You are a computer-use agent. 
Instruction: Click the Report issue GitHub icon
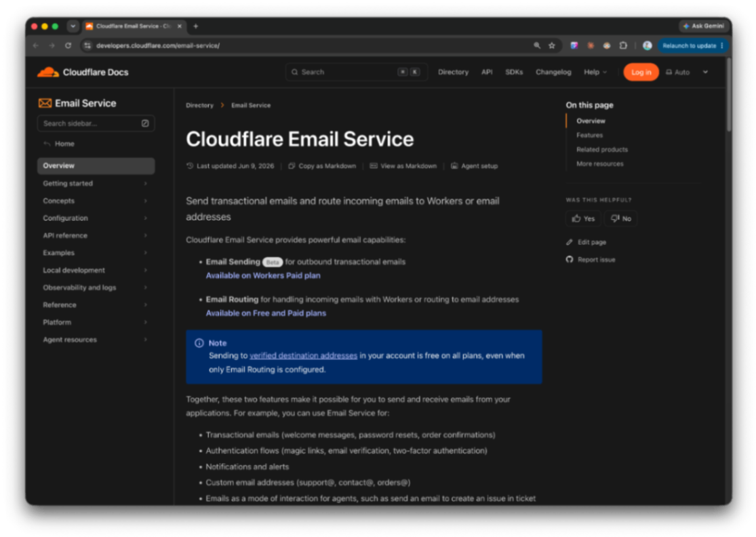point(570,259)
